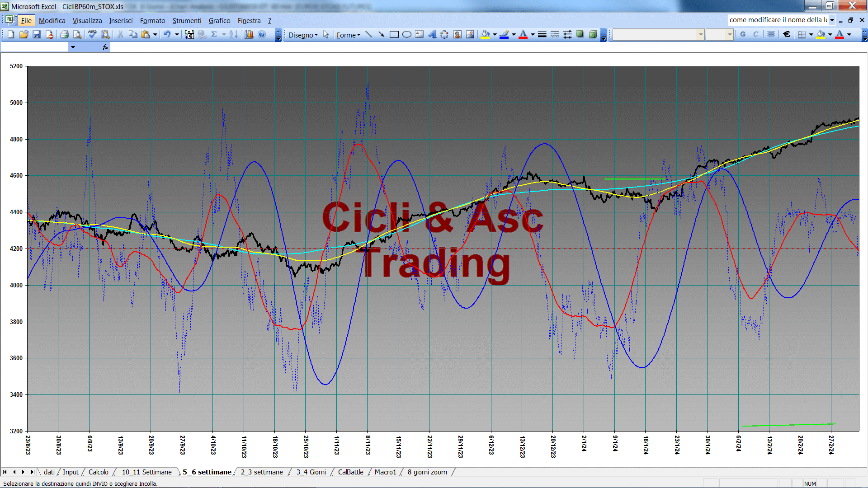Save the workbook
This screenshot has height=488, width=868.
coord(37,34)
